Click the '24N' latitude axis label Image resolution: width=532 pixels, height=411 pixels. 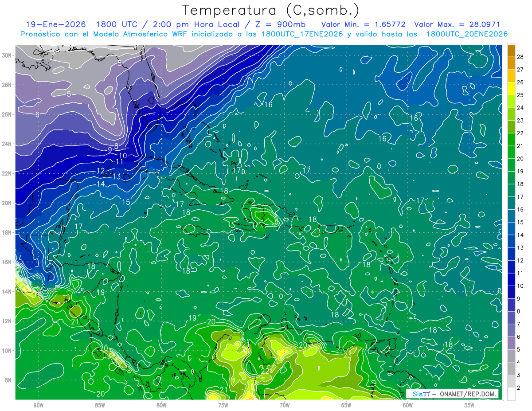(x=7, y=144)
